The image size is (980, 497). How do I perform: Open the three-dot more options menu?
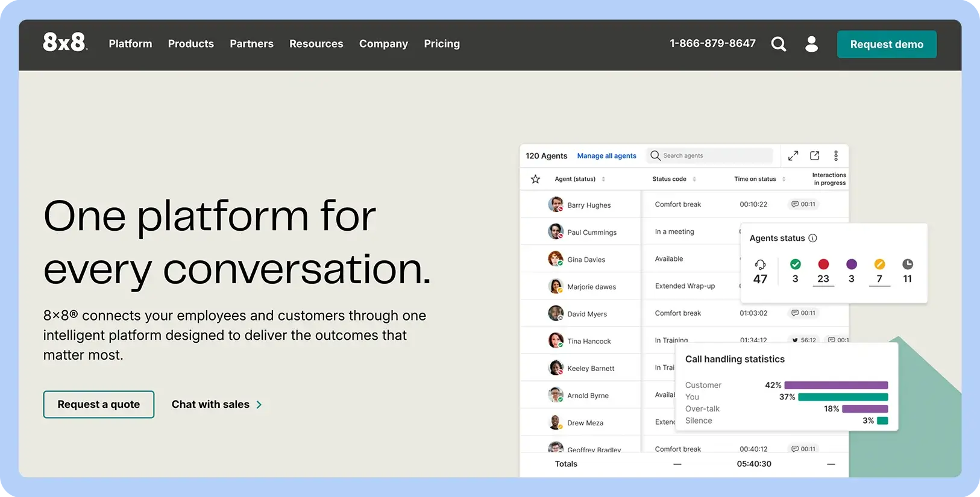tap(836, 155)
